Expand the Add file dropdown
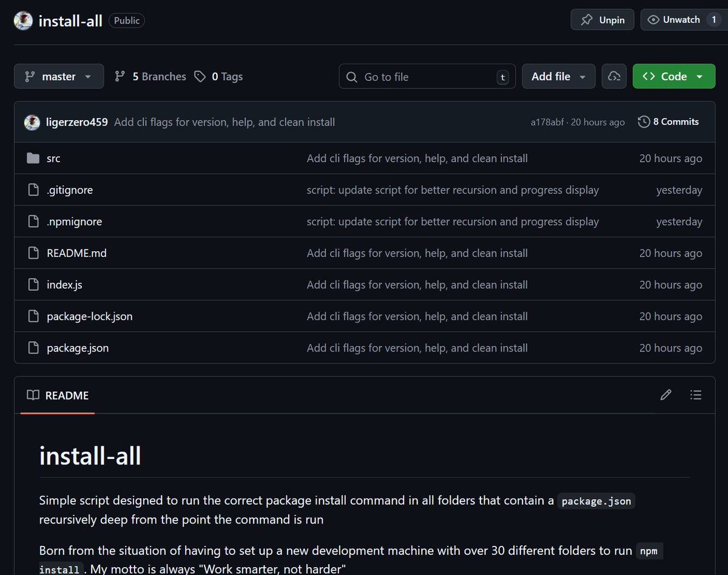 [559, 77]
